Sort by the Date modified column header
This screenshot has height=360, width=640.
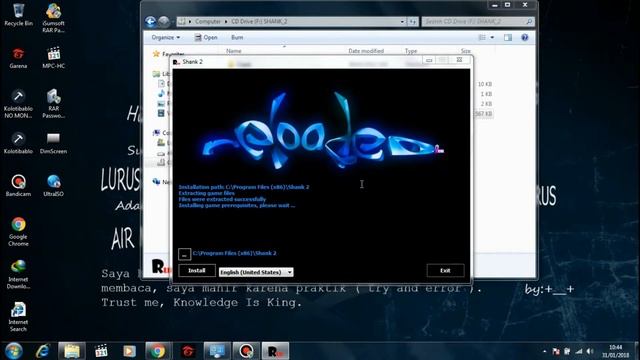tap(366, 51)
